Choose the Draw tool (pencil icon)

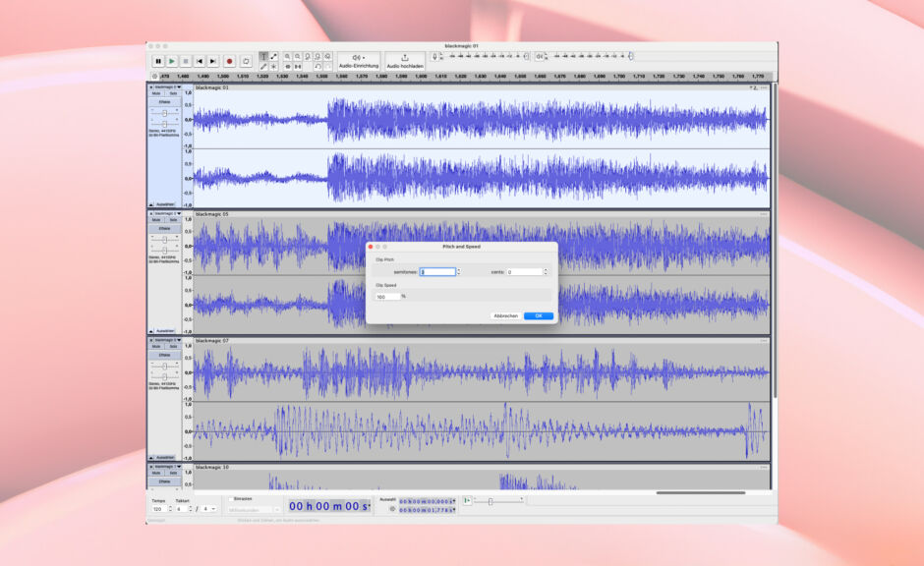[264, 65]
